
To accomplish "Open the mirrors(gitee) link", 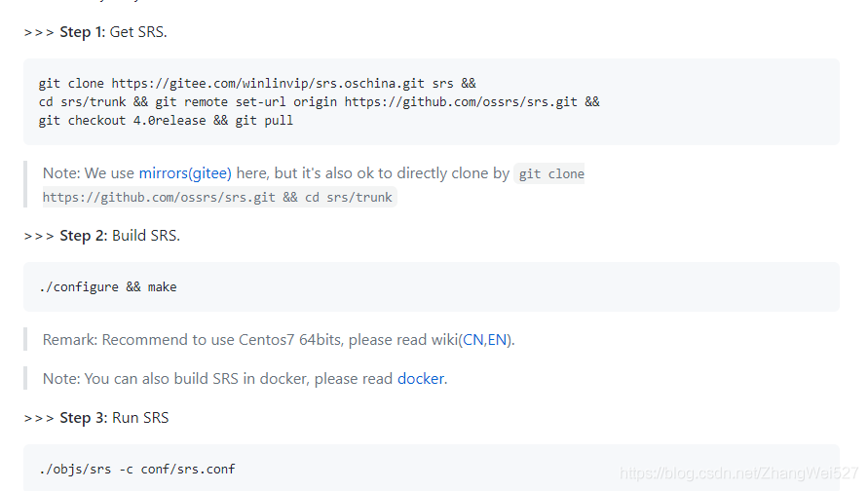I will tap(185, 173).
